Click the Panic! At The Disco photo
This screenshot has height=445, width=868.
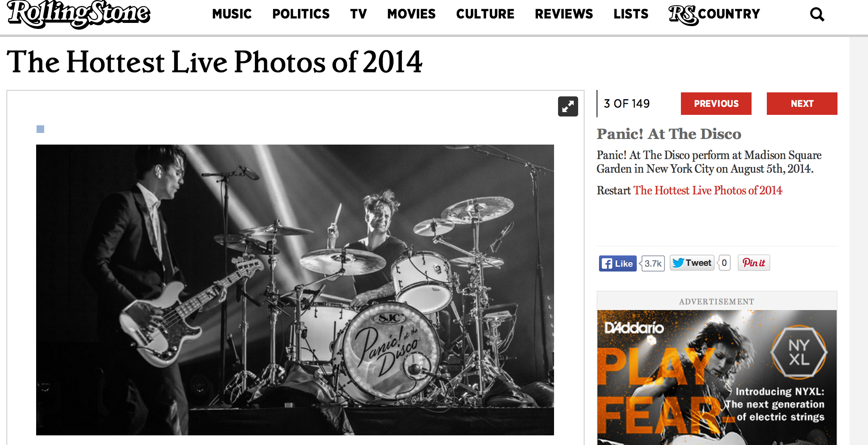click(295, 290)
